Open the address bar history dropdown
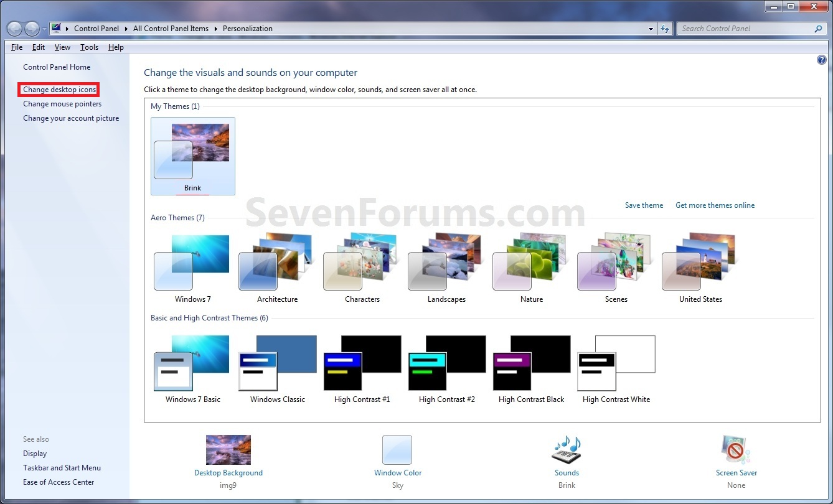This screenshot has width=833, height=504. tap(651, 28)
